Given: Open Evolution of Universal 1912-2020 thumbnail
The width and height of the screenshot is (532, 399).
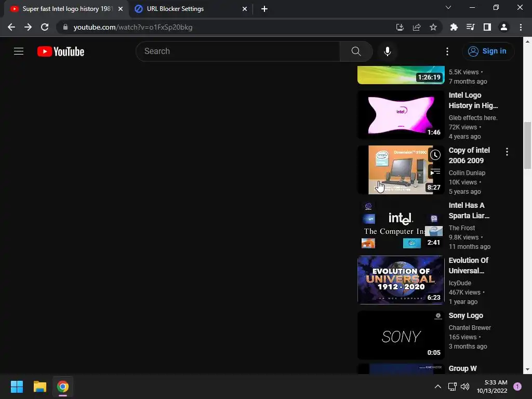Looking at the screenshot, I should 401,280.
